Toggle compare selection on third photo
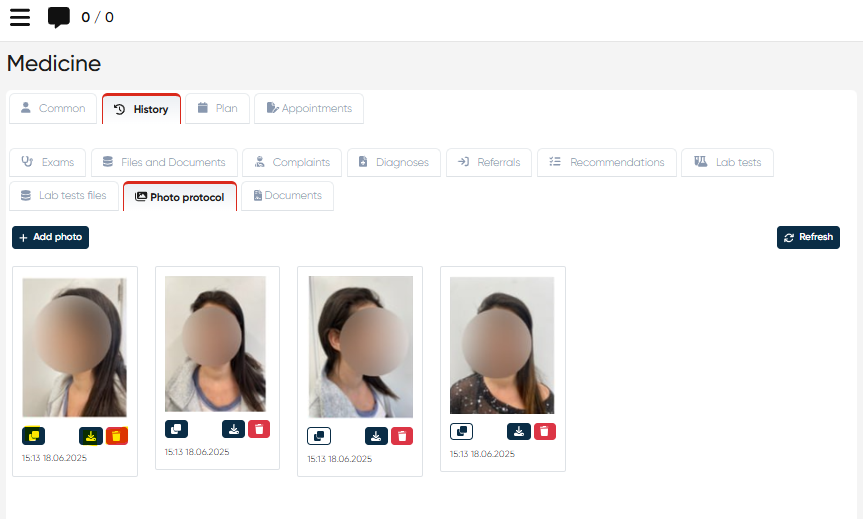863x519 pixels. (x=319, y=436)
